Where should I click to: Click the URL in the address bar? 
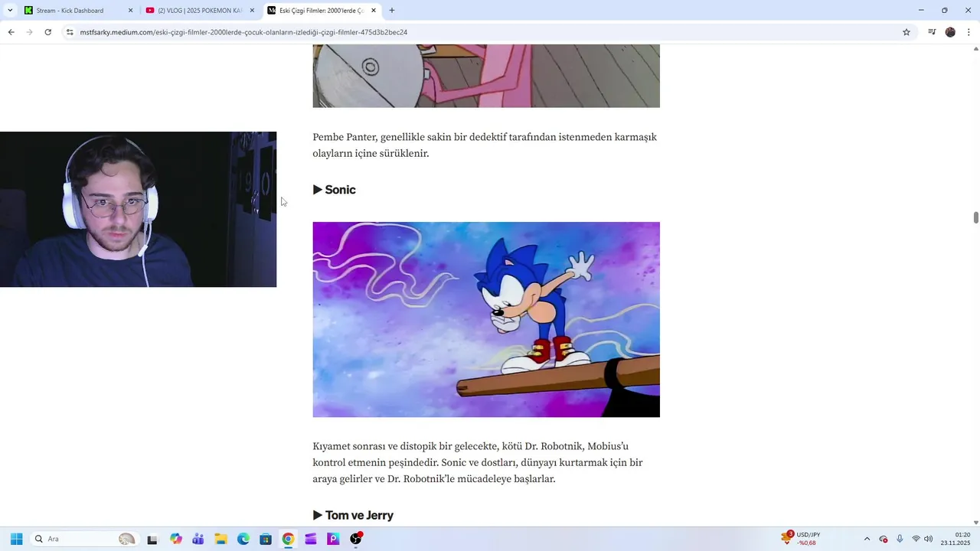243,32
